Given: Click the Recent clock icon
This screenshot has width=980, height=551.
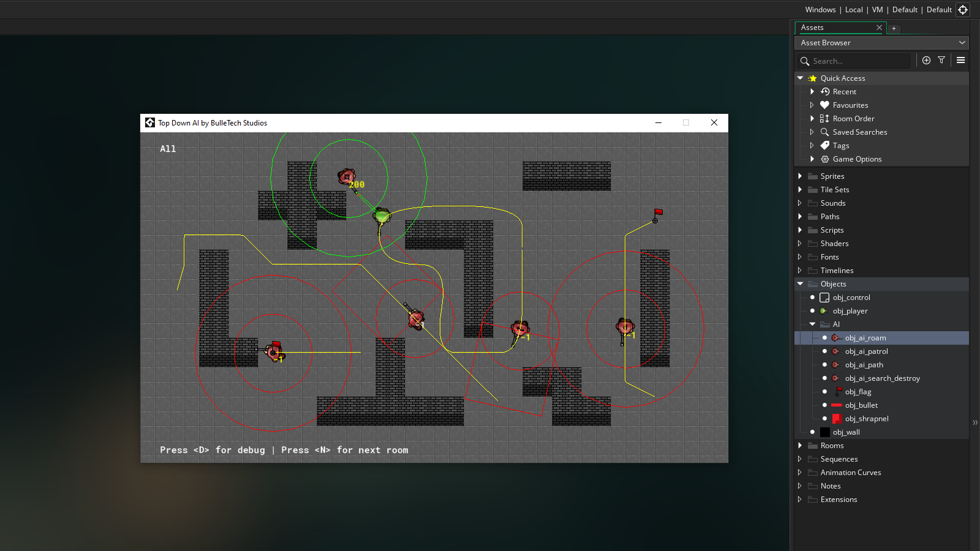Looking at the screenshot, I should [825, 92].
